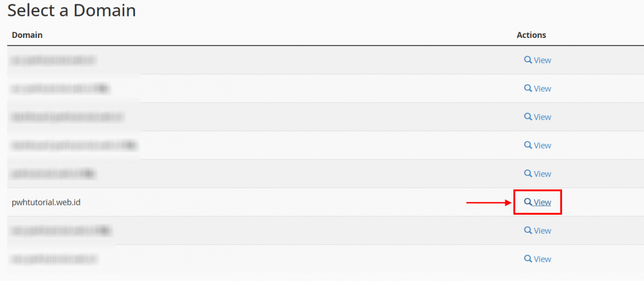Select the pwhtutorial.web.id domain name text
The width and height of the screenshot is (644, 281).
point(46,202)
